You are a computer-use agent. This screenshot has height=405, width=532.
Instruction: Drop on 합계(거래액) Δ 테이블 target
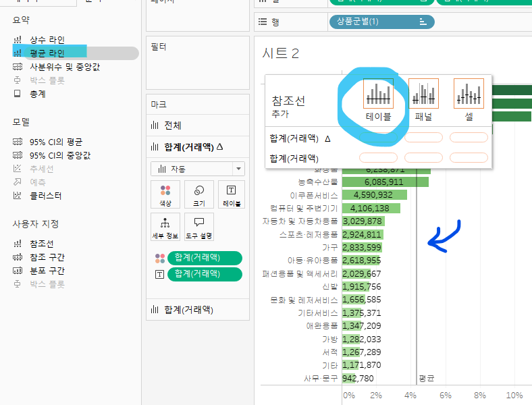[x=378, y=138]
